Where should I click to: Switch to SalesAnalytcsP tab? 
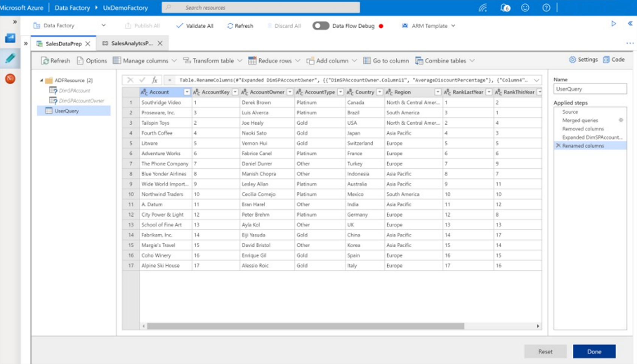coord(132,43)
